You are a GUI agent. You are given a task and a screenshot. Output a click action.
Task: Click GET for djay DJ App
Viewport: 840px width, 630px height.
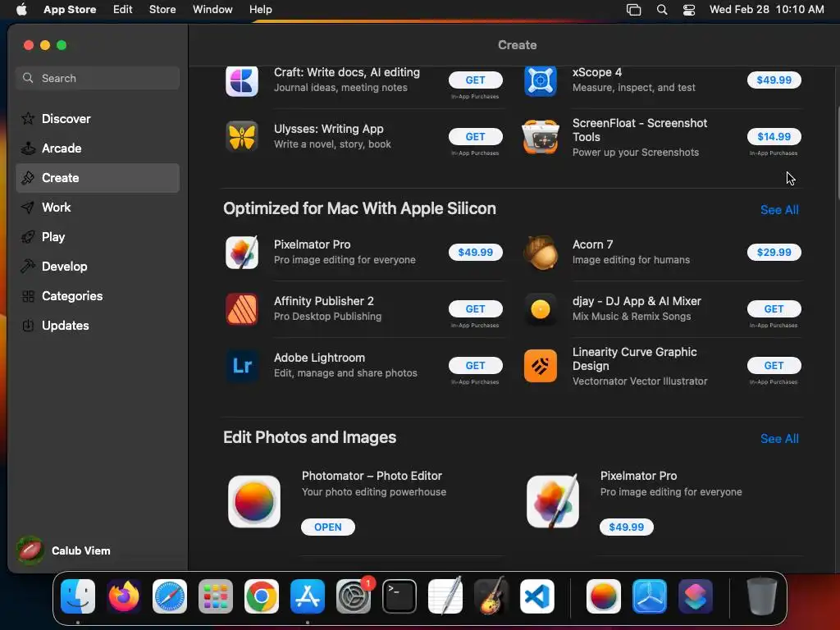click(x=774, y=308)
